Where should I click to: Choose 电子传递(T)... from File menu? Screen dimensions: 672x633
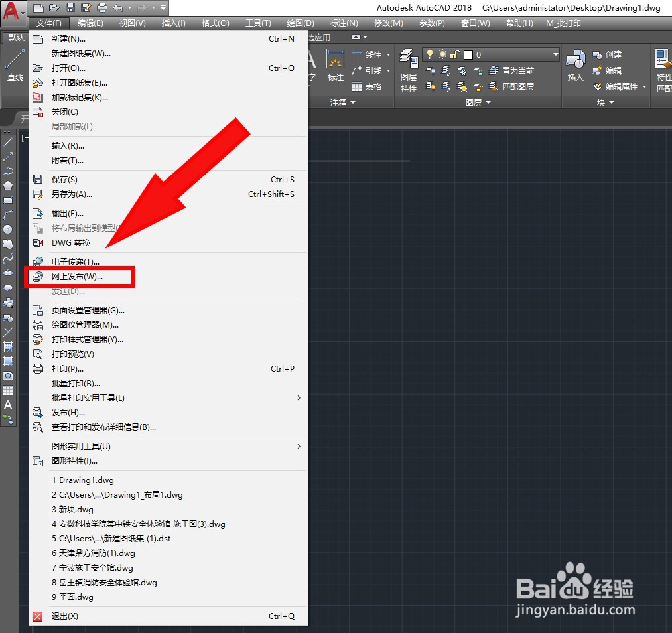tap(168, 262)
